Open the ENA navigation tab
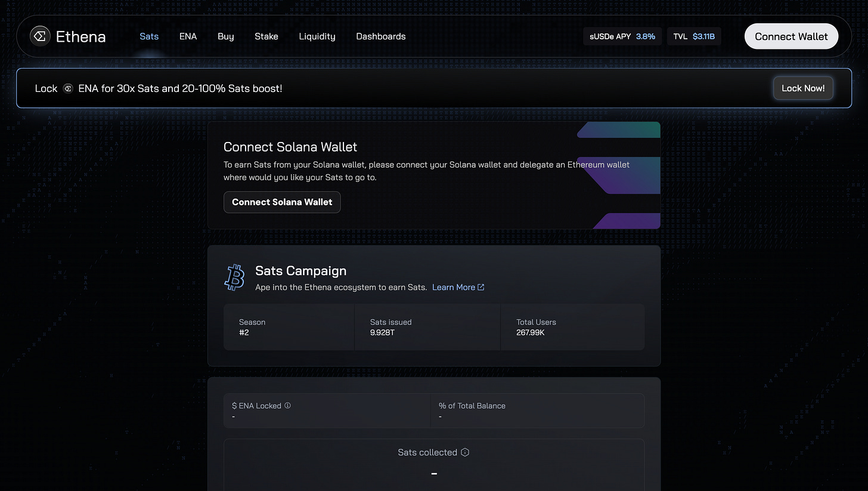Screen dimensions: 868x491 point(188,36)
